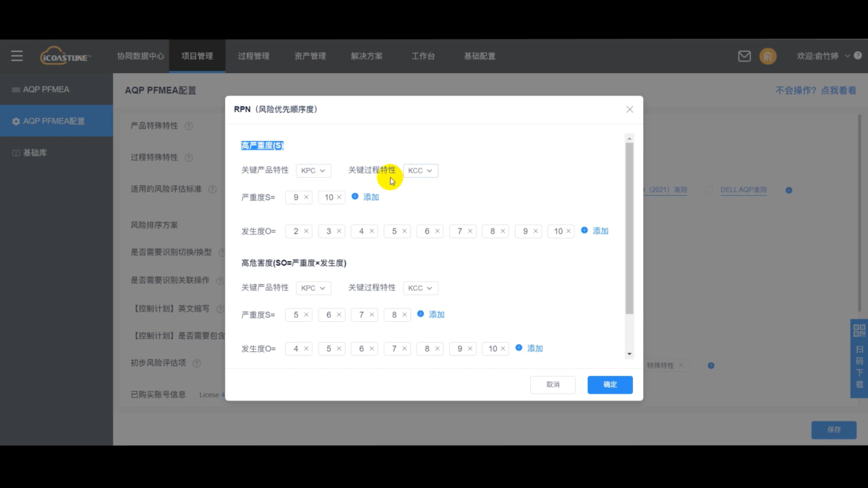Image resolution: width=868 pixels, height=488 pixels.
Task: Click the 取消 button
Action: pos(553,385)
